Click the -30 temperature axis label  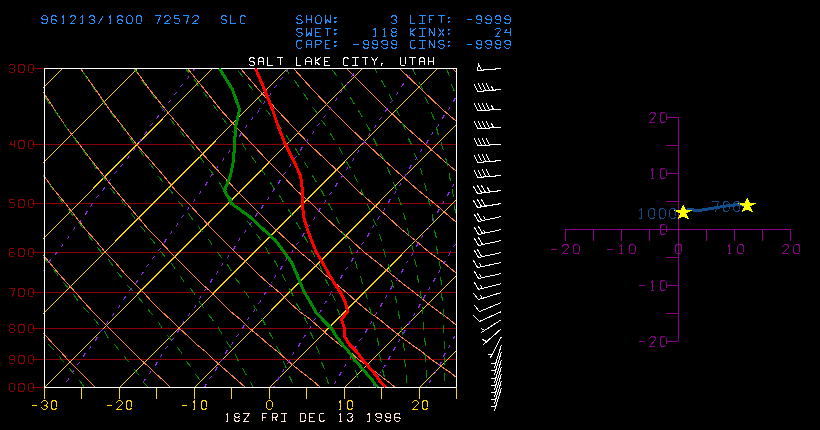point(45,405)
